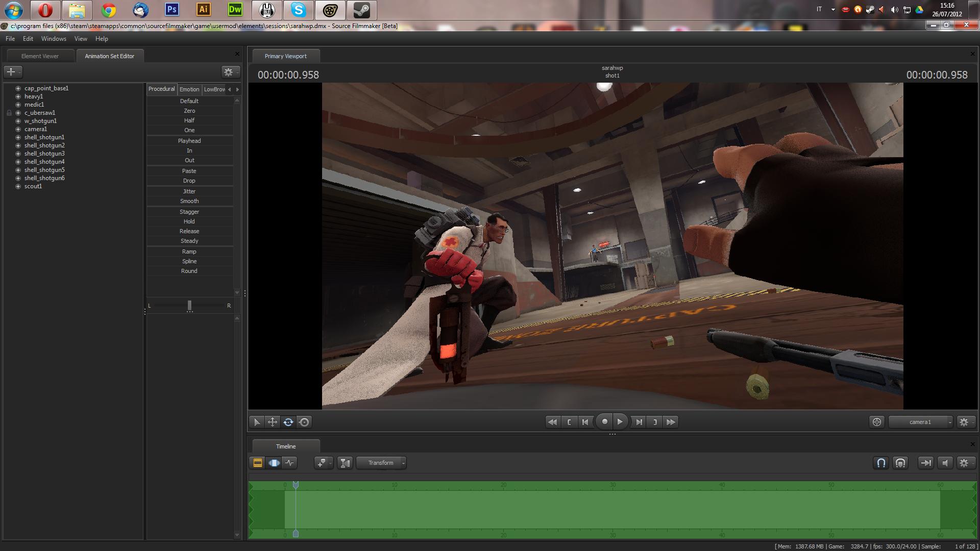Switch to Motion Editor mode
Viewport: 980px width, 551px height.
click(x=274, y=463)
